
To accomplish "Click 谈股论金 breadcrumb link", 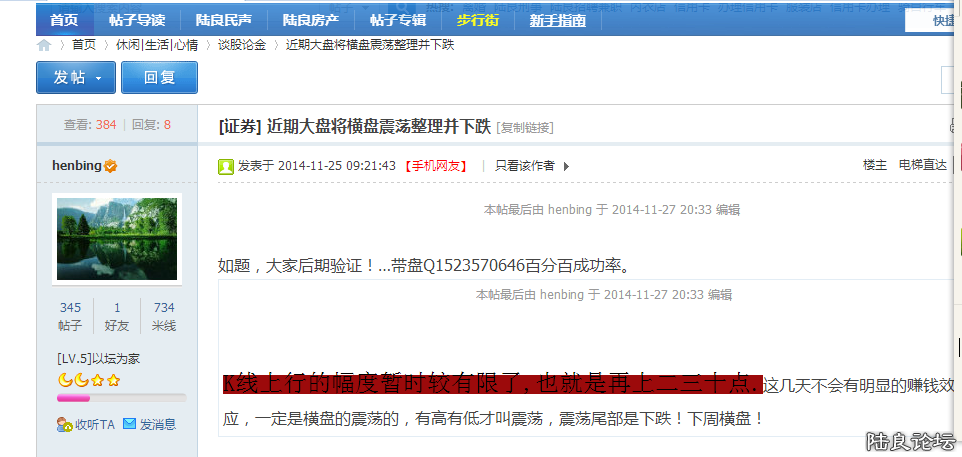I will (242, 45).
